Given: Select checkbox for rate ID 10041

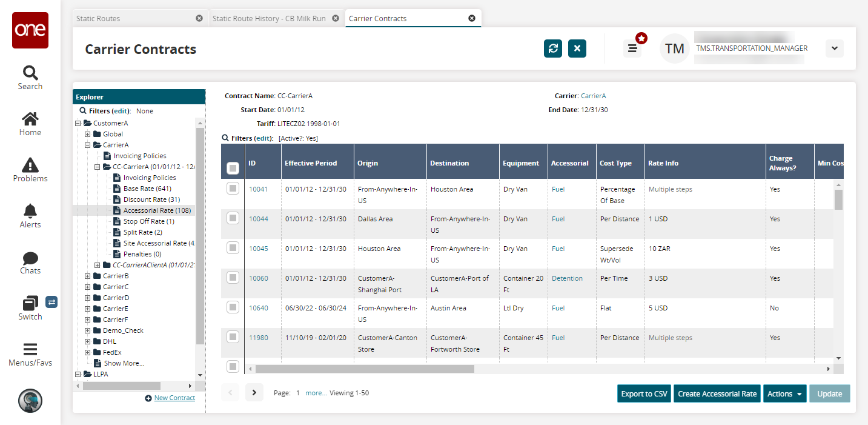Looking at the screenshot, I should (233, 189).
